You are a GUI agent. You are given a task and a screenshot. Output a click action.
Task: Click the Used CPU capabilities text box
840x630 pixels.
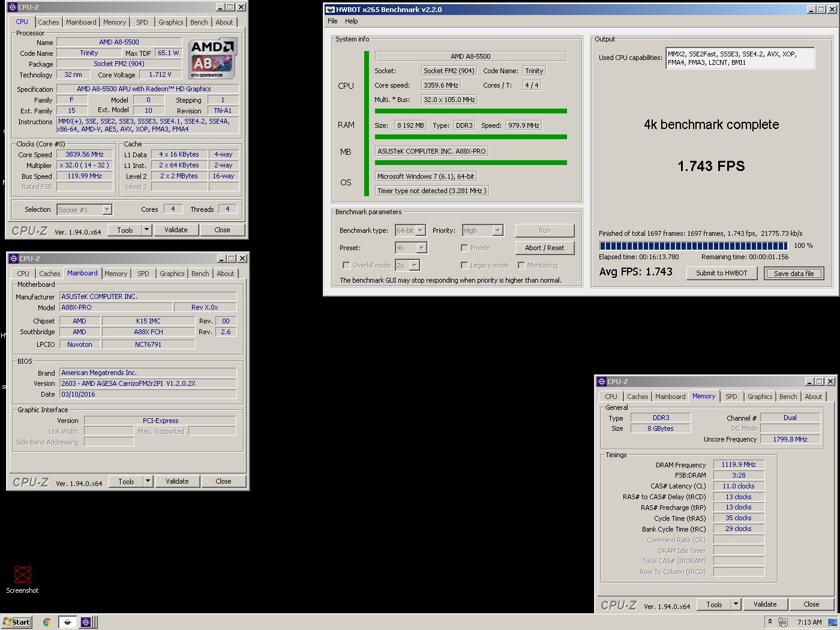click(x=740, y=58)
